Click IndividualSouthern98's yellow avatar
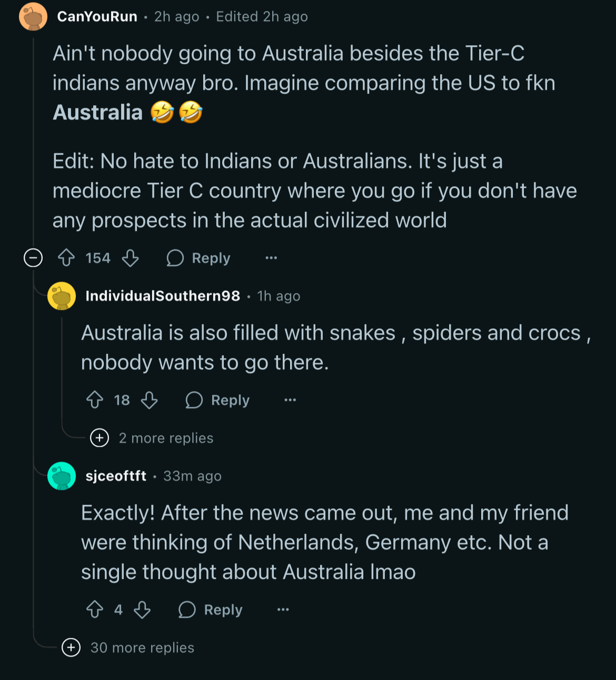 click(62, 296)
